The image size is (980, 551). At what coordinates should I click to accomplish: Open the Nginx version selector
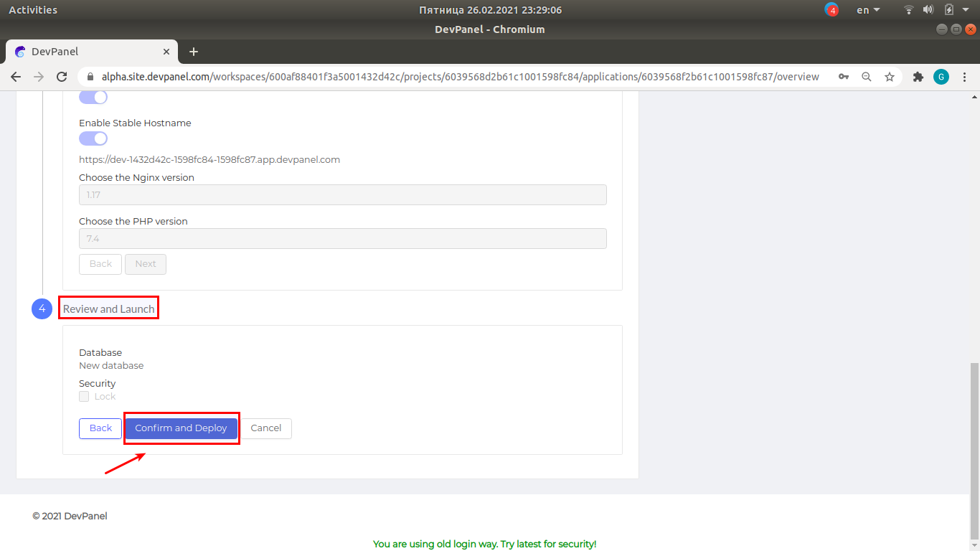pos(342,194)
